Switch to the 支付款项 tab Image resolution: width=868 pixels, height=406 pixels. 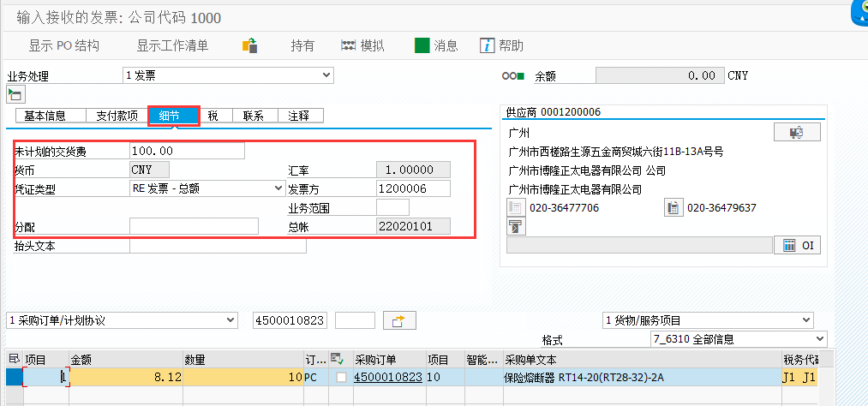coord(117,116)
